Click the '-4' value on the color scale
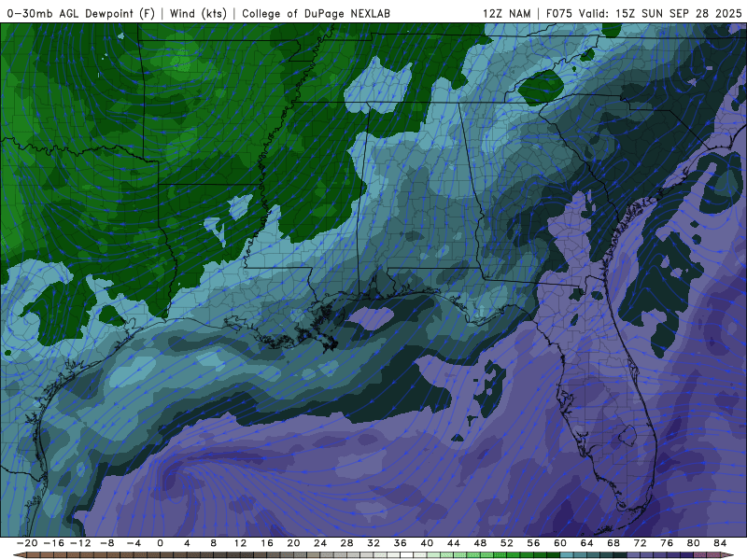 134,543
